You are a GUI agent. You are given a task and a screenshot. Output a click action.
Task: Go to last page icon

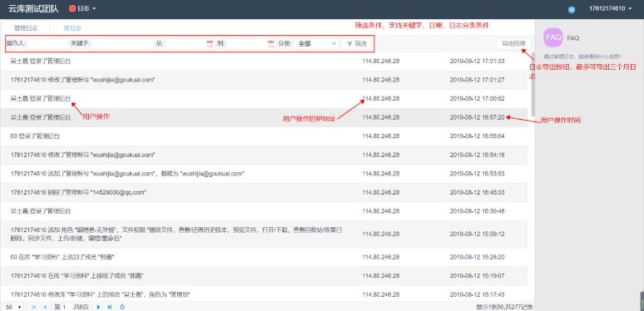point(110,307)
